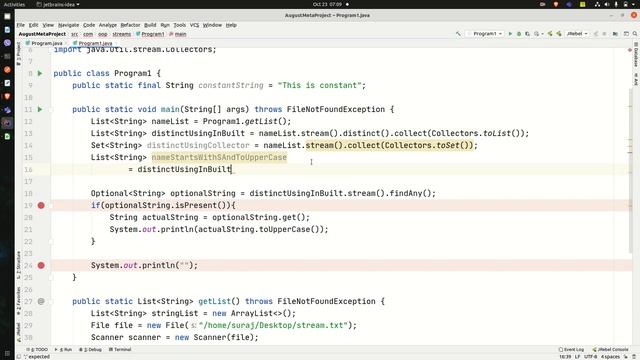Open the Build menu

click(150, 25)
